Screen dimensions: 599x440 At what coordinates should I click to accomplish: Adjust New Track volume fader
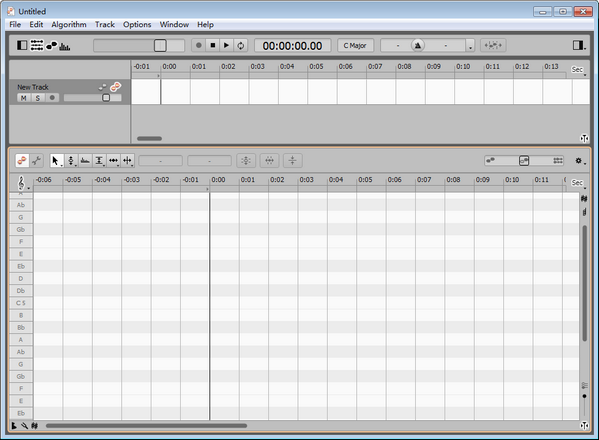tap(106, 98)
